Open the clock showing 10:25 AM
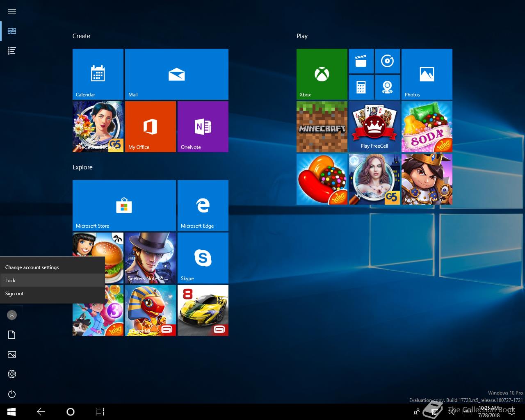 pos(489,412)
